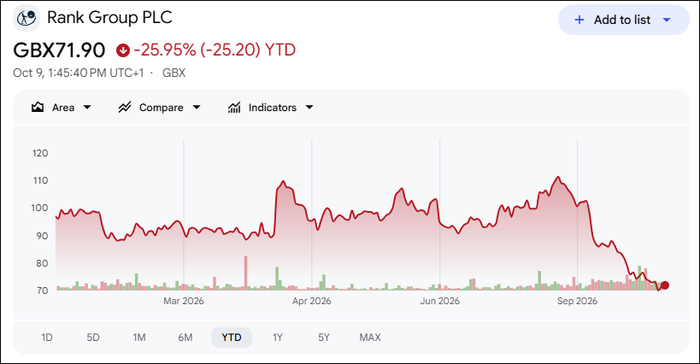Click the 110 y-axis value
700x364 pixels.
(x=40, y=180)
